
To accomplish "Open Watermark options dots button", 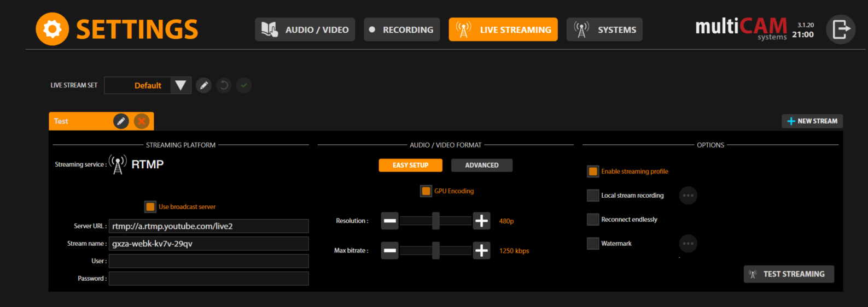I will pos(688,244).
